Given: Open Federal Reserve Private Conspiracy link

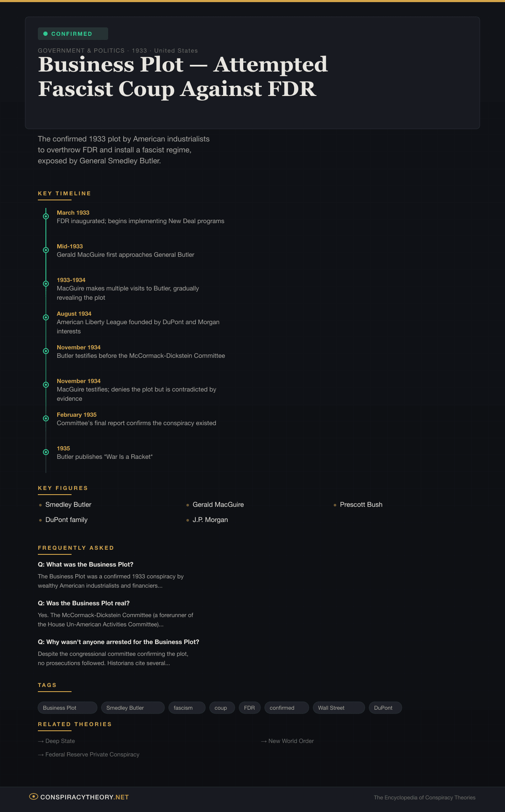Looking at the screenshot, I should 92,754.
